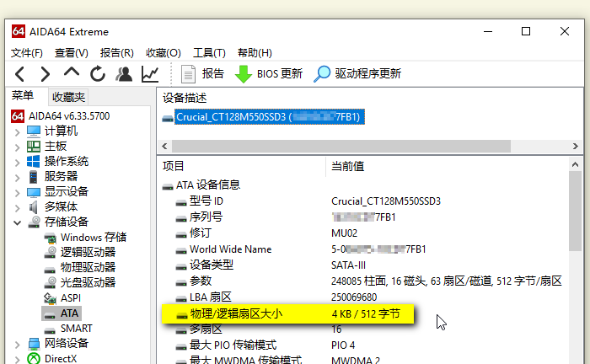Select the 序列号 row
This screenshot has width=590, height=364.
point(364,217)
